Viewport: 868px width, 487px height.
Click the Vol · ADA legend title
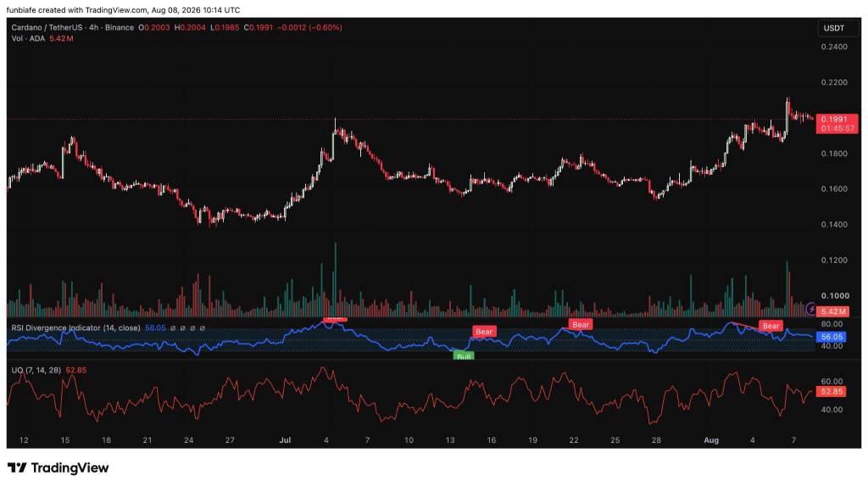[x=28, y=39]
